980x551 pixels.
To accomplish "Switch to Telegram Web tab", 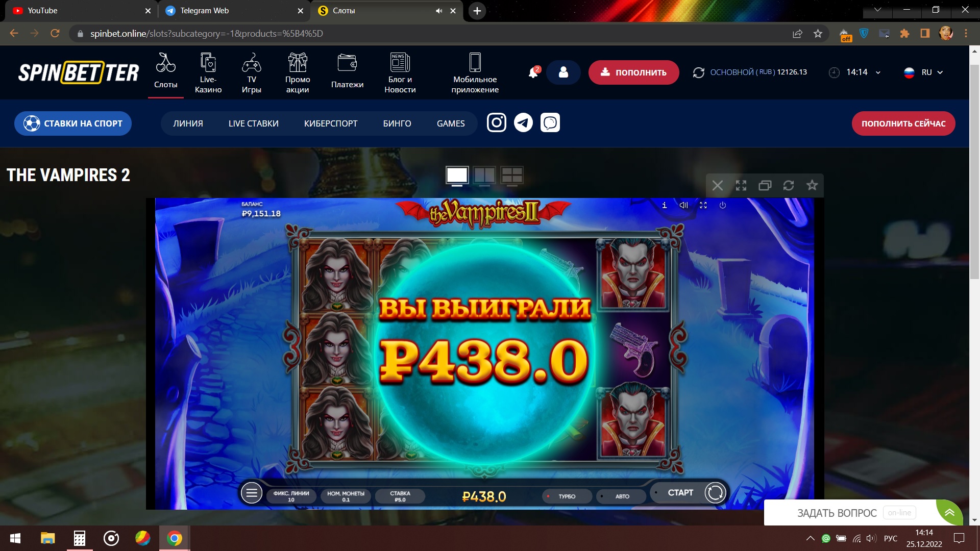I will (234, 11).
